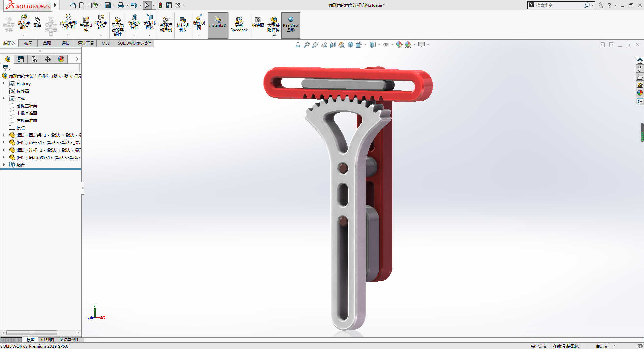Select 原点 origin in the tree

click(x=17, y=128)
